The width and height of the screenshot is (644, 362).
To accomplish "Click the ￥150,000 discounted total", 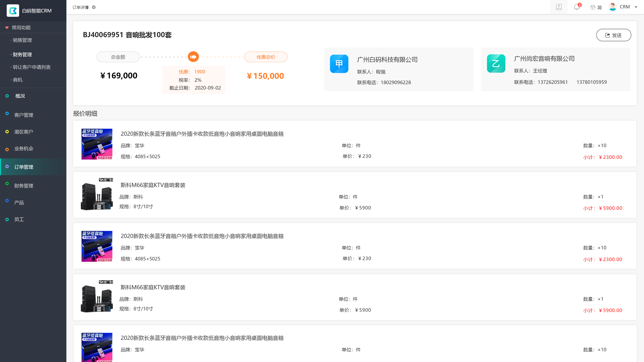I will coord(265,76).
